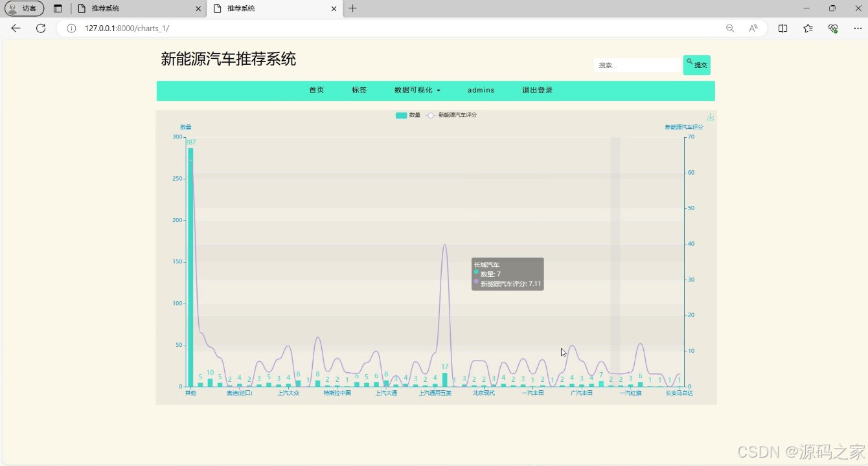Close the active 推荐系统 tab
Image resolution: width=868 pixels, height=466 pixels.
(x=334, y=9)
